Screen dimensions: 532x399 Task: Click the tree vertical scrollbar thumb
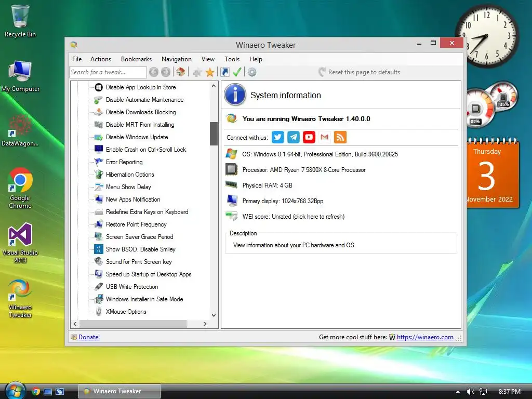coord(214,134)
